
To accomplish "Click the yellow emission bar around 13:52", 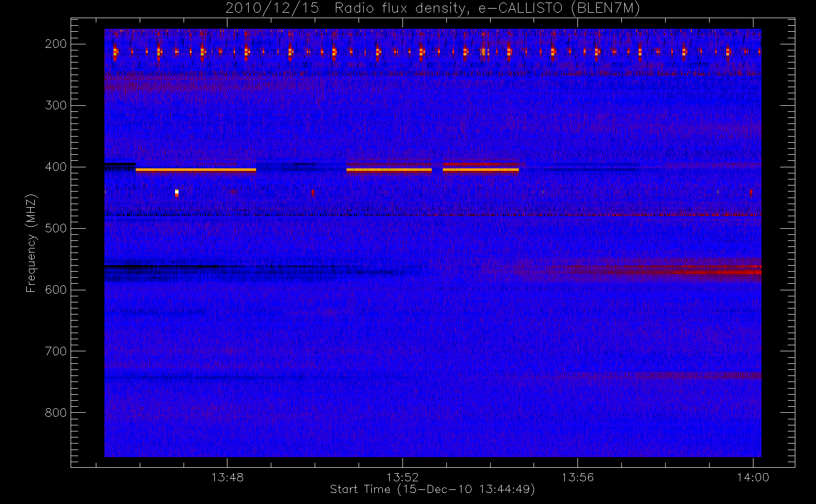I will pyautogui.click(x=389, y=170).
